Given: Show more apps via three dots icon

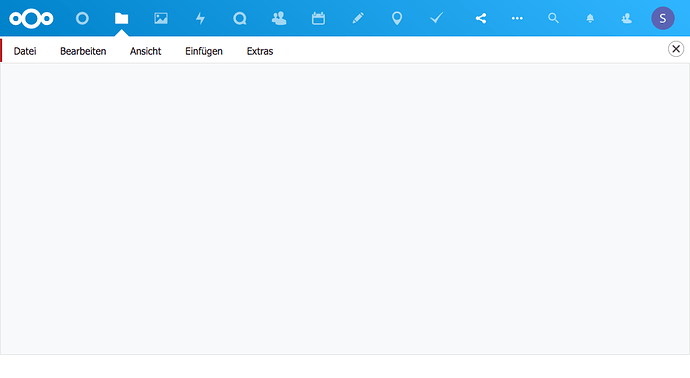Looking at the screenshot, I should [x=517, y=18].
